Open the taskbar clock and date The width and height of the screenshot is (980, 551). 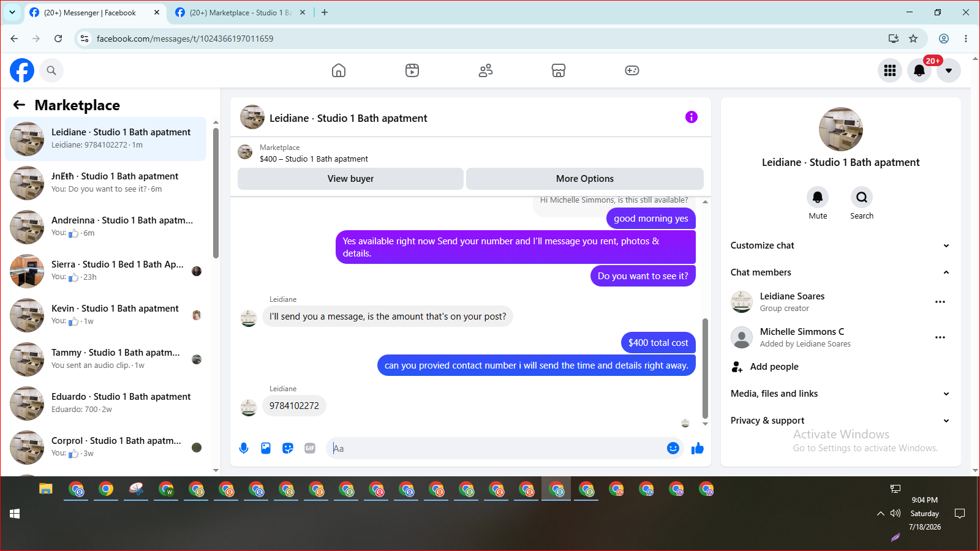coord(925,513)
